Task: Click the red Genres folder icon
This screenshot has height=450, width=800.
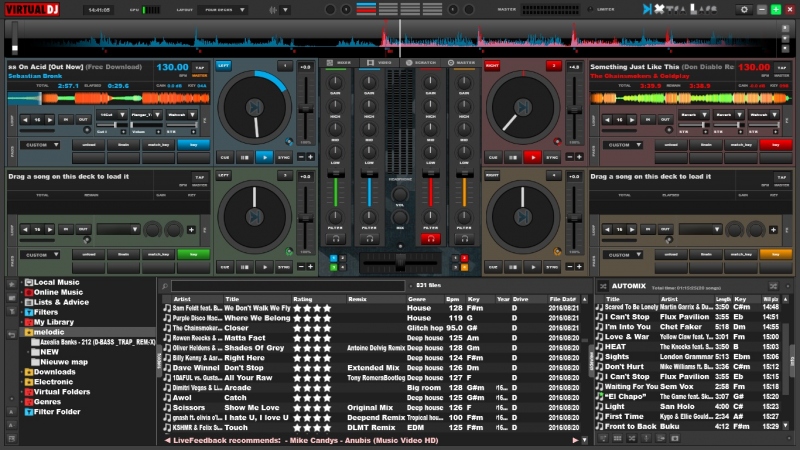Action: pyautogui.click(x=29, y=402)
